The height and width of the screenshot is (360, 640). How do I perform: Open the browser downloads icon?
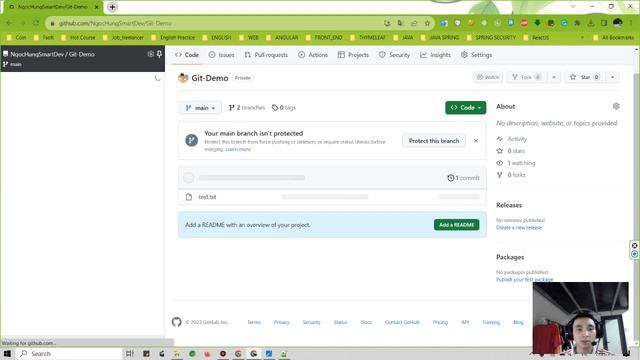coord(591,23)
